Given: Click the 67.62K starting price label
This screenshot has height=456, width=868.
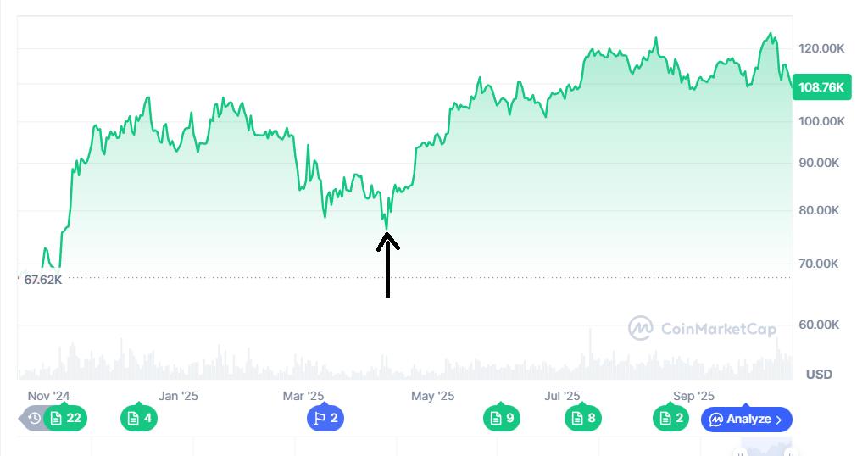Looking at the screenshot, I should coord(42,279).
